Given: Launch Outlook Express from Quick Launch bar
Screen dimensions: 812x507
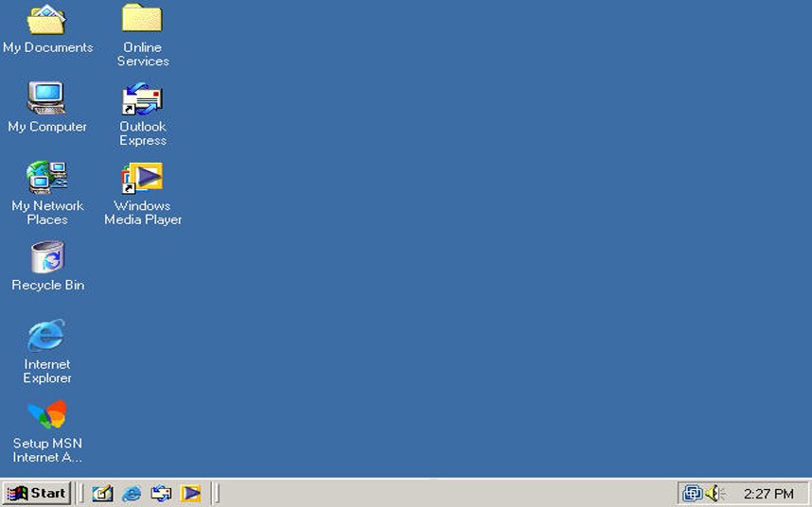Looking at the screenshot, I should point(161,493).
